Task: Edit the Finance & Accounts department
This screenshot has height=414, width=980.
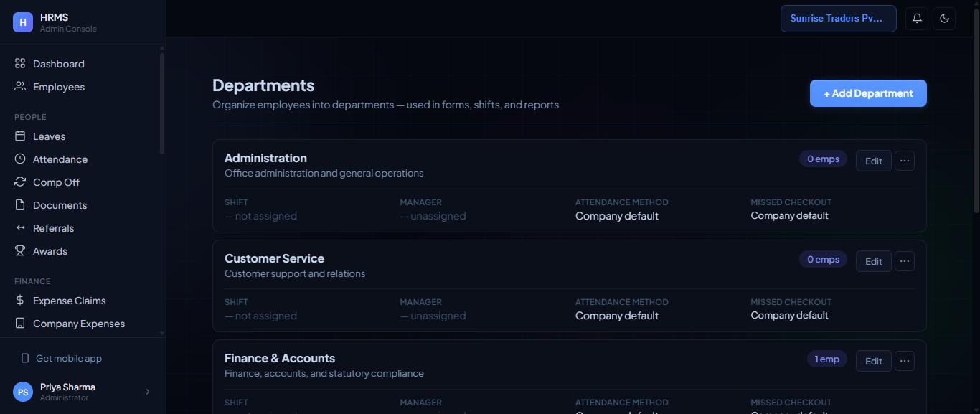Action: click(x=874, y=361)
